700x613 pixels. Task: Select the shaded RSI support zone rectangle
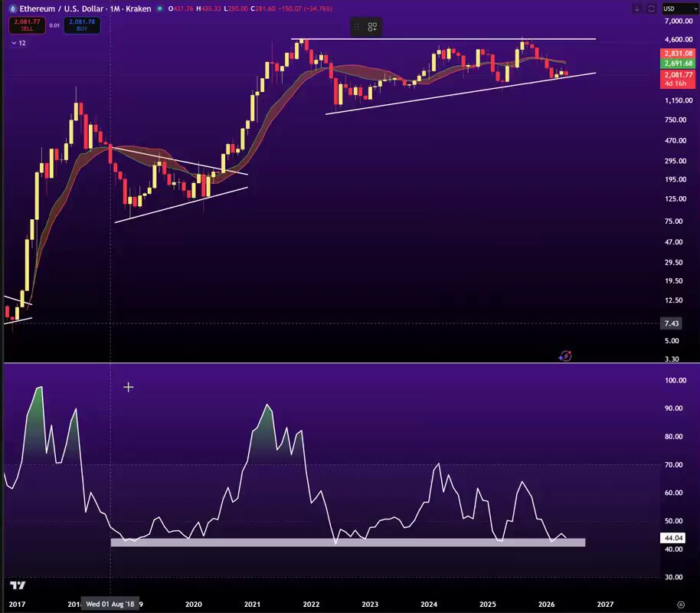(348, 543)
